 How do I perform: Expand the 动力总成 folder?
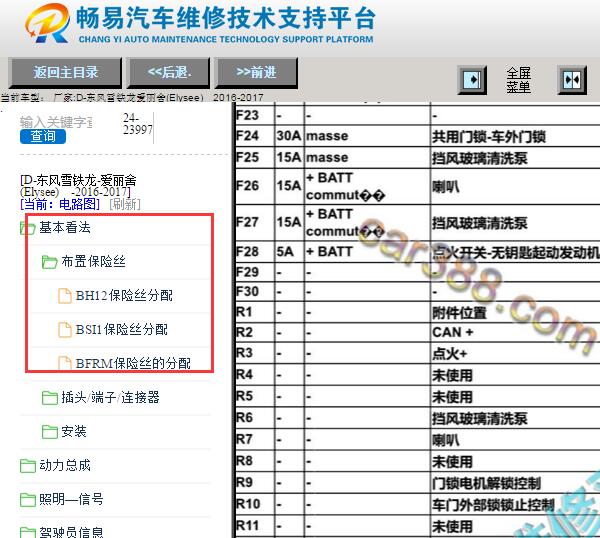click(65, 465)
